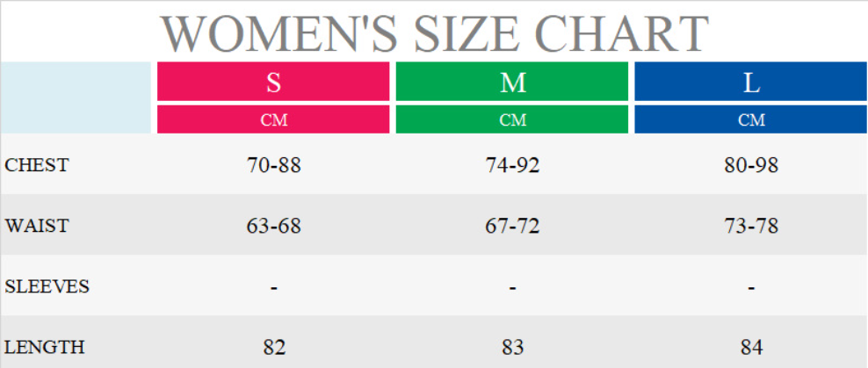868x368 pixels.
Task: Select the WAIST row label
Action: tap(36, 226)
